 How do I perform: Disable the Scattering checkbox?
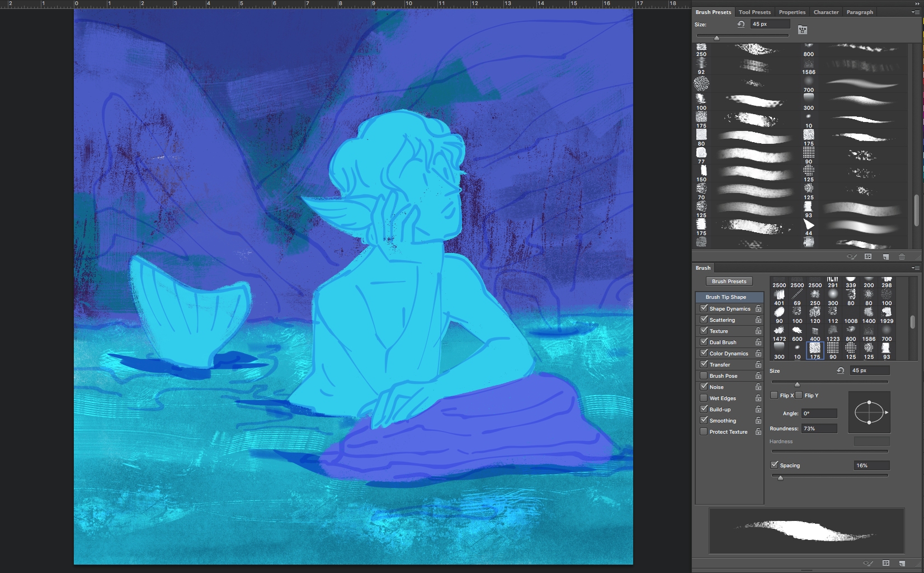(704, 320)
